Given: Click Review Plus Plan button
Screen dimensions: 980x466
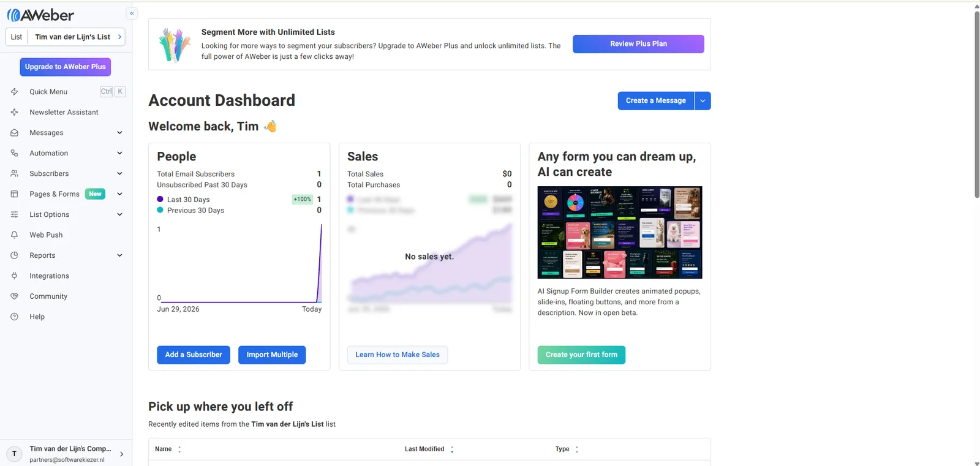Looking at the screenshot, I should coord(638,44).
